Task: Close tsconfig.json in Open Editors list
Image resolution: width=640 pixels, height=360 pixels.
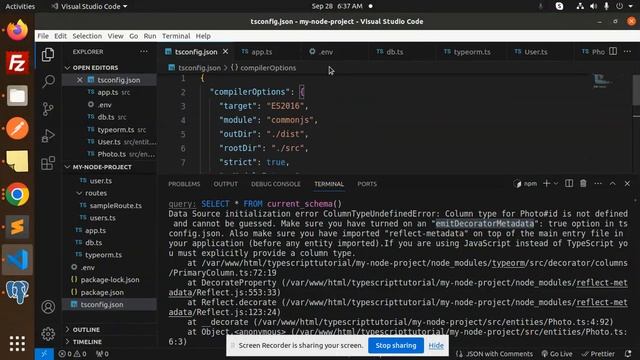Action: point(80,80)
